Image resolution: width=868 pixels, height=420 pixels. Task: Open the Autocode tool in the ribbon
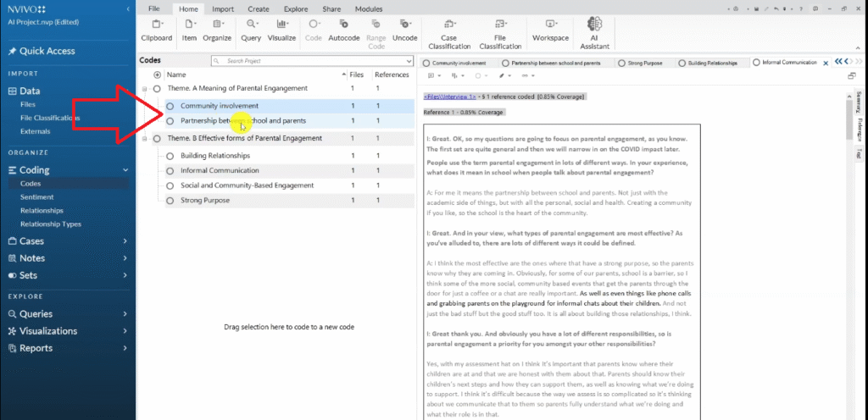[344, 30]
